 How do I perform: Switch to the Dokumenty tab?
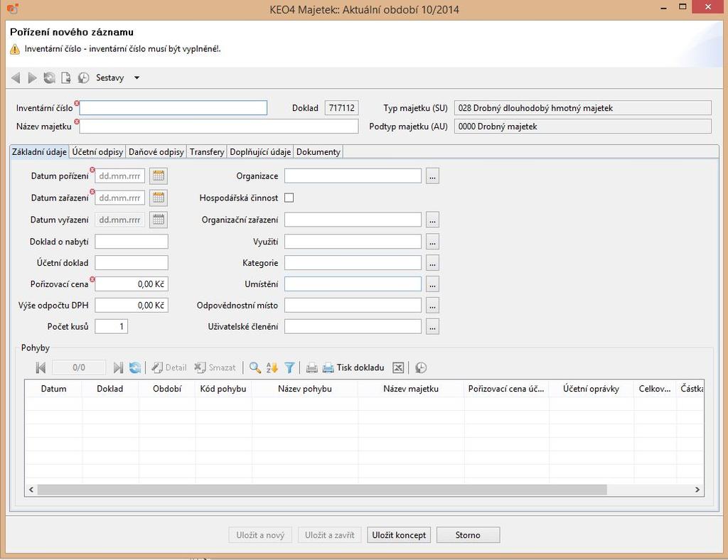tap(318, 151)
